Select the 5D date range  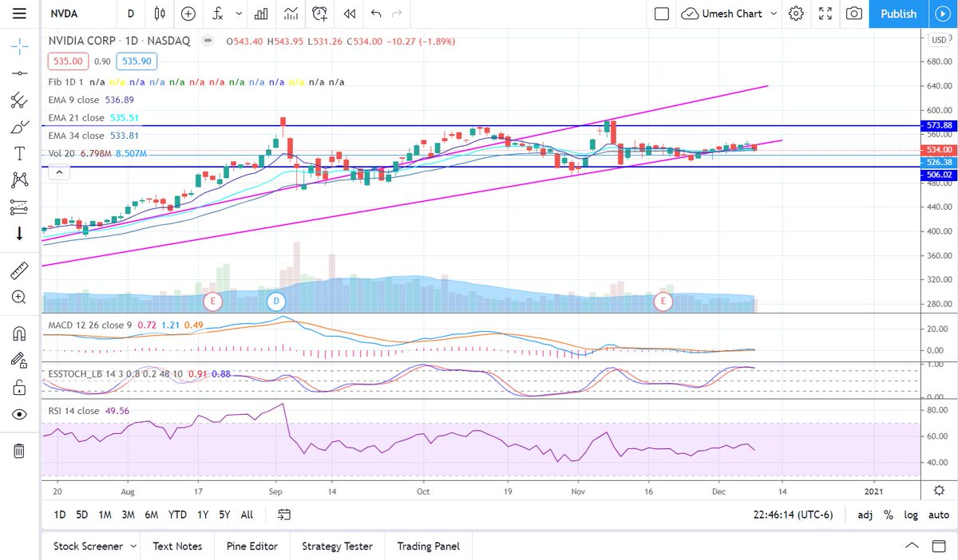[x=81, y=515]
